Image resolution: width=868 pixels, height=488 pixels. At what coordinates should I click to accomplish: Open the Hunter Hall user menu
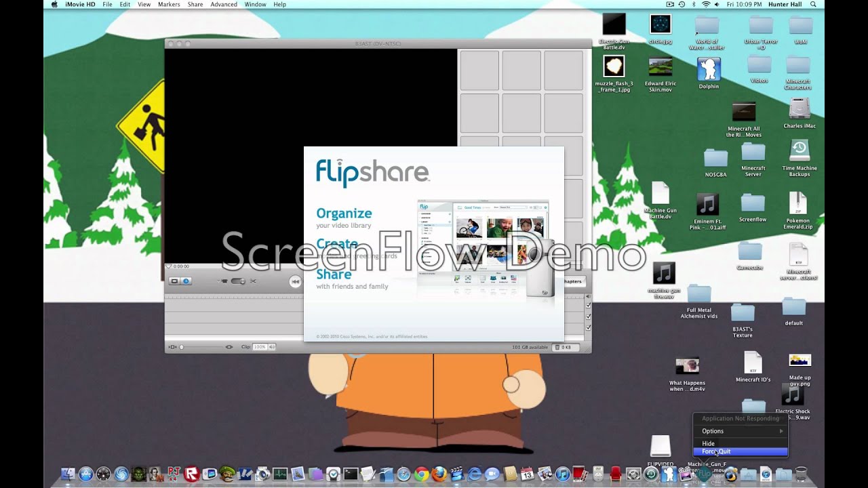tap(785, 4)
